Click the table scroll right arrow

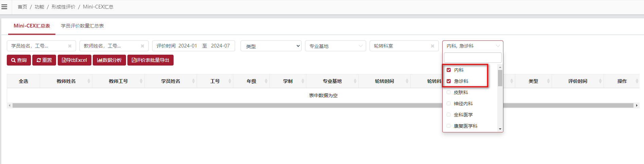coord(637,106)
